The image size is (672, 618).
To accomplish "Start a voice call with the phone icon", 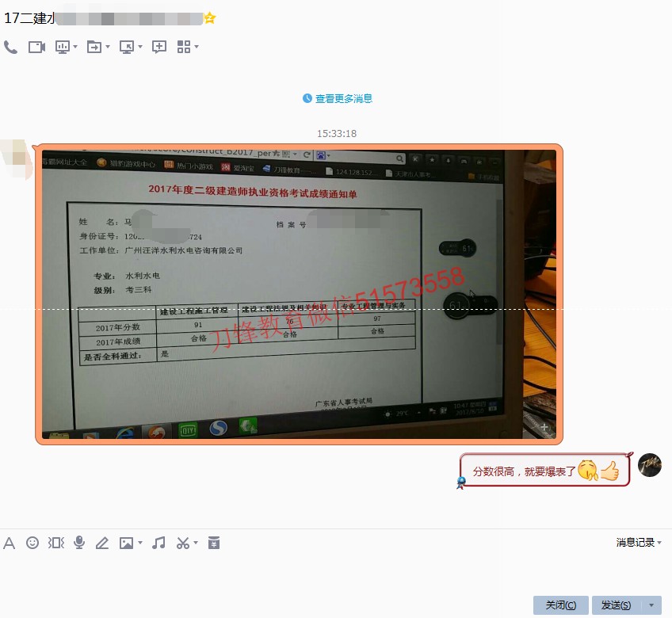I will coord(10,47).
